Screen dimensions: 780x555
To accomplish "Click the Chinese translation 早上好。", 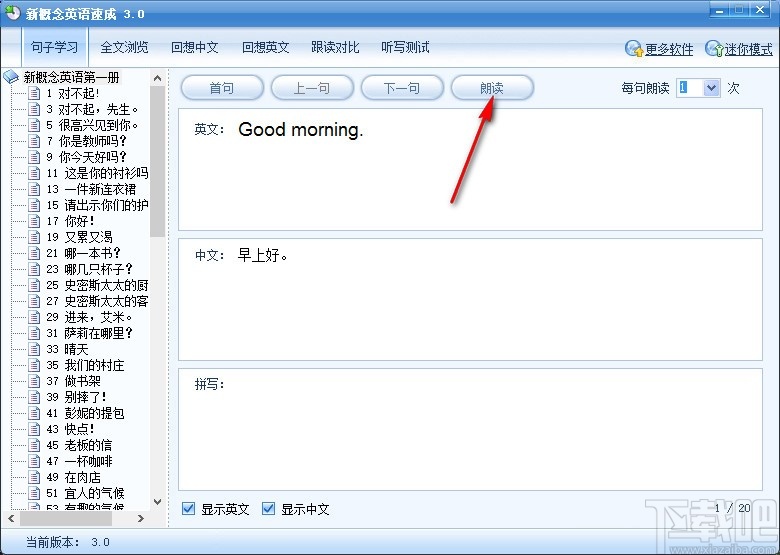I will (263, 256).
